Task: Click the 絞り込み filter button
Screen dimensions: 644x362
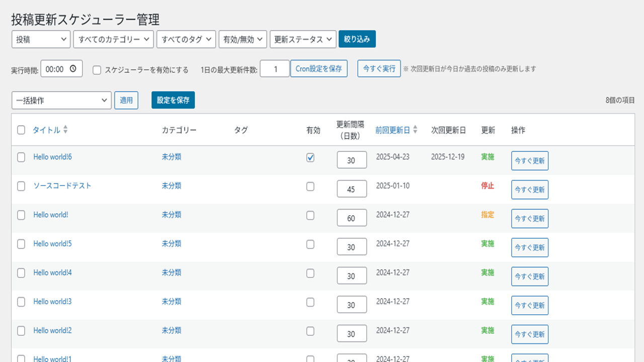Action: pyautogui.click(x=357, y=39)
